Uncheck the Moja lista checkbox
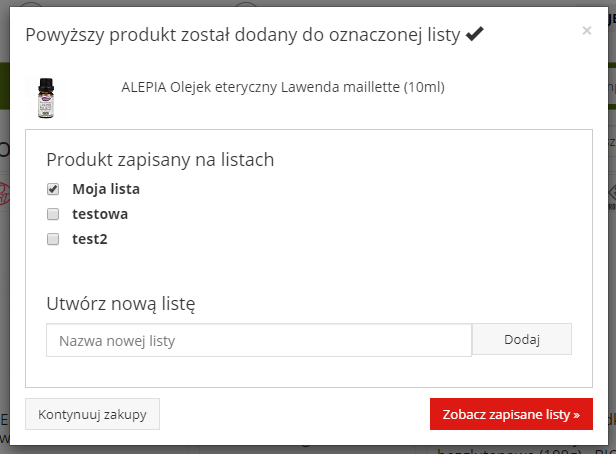 pyautogui.click(x=53, y=189)
